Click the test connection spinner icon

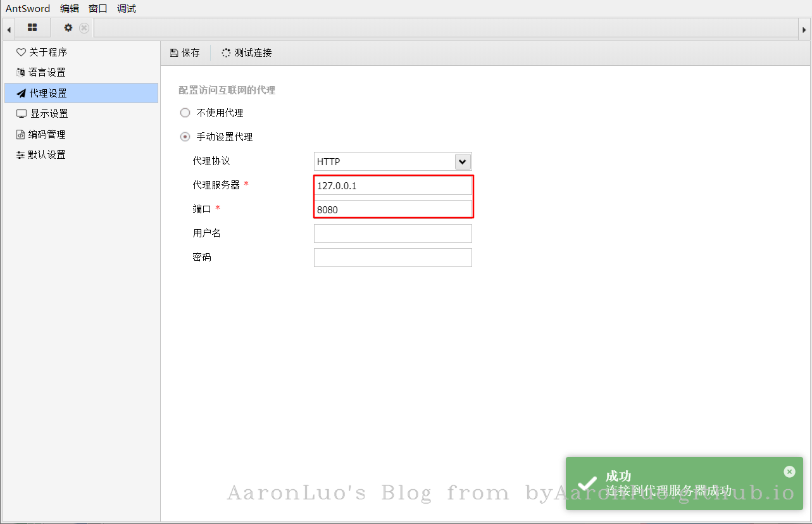[x=226, y=53]
